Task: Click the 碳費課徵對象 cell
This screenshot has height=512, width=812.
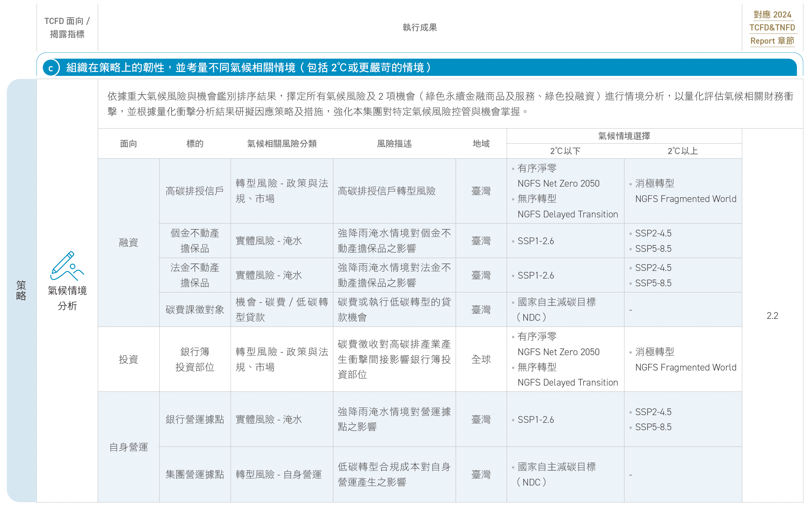Action: pyautogui.click(x=195, y=310)
